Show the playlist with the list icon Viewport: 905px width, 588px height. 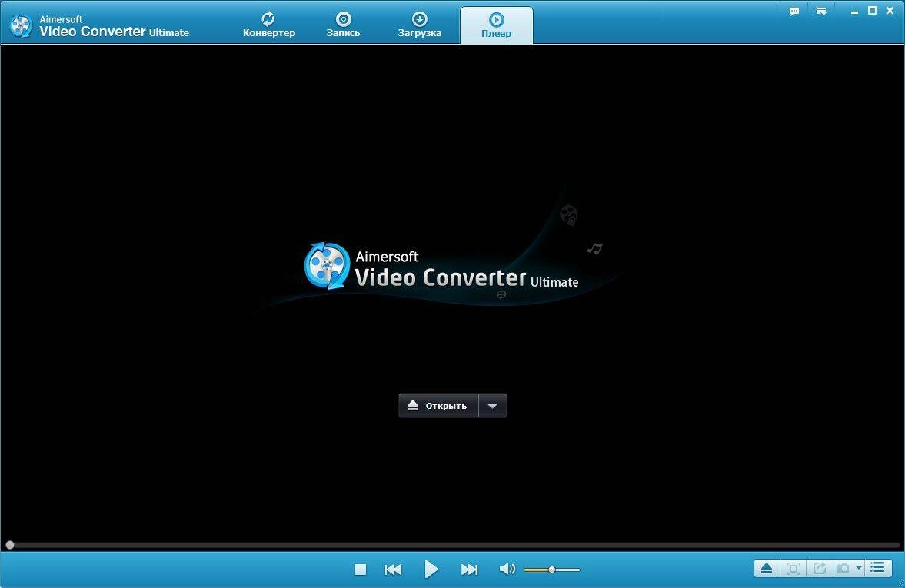pos(878,568)
